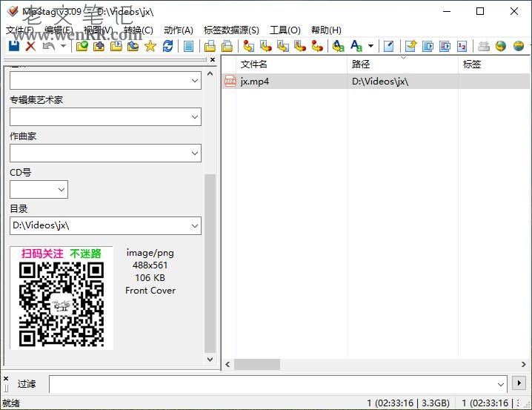Screen dimensions: 532x410
Task: Expand the 专辑集艺术家 dropdown
Action: 195,116
